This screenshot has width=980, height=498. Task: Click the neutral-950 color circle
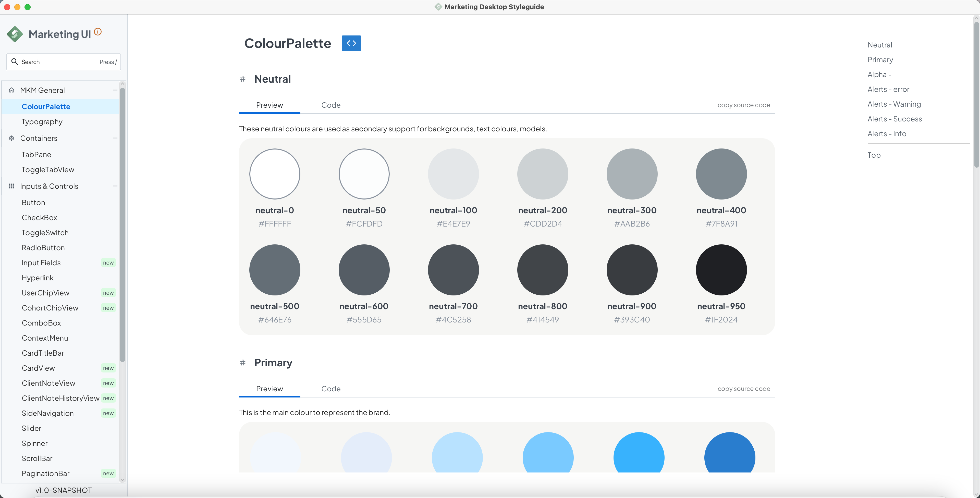point(721,270)
